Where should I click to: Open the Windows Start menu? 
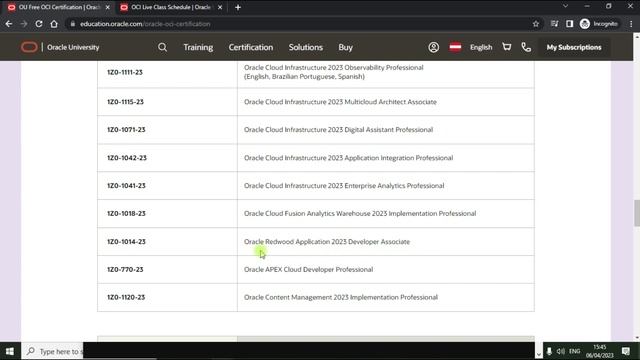point(10,351)
